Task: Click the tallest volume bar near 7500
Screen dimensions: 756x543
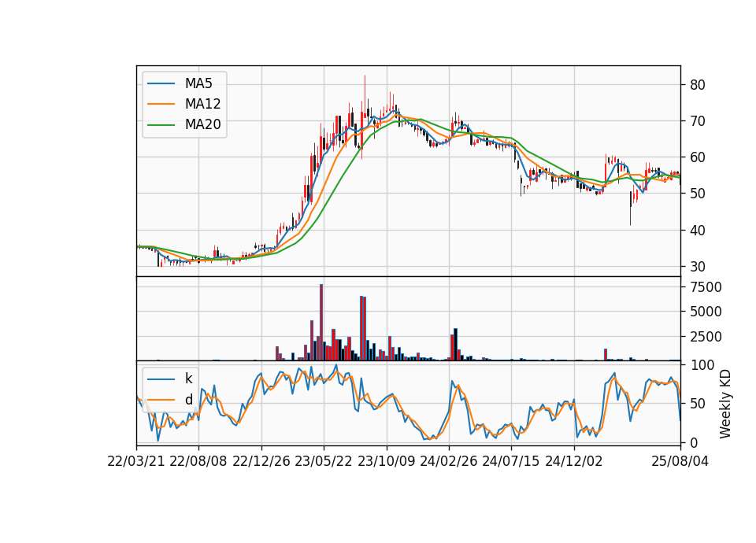Action: [321, 323]
